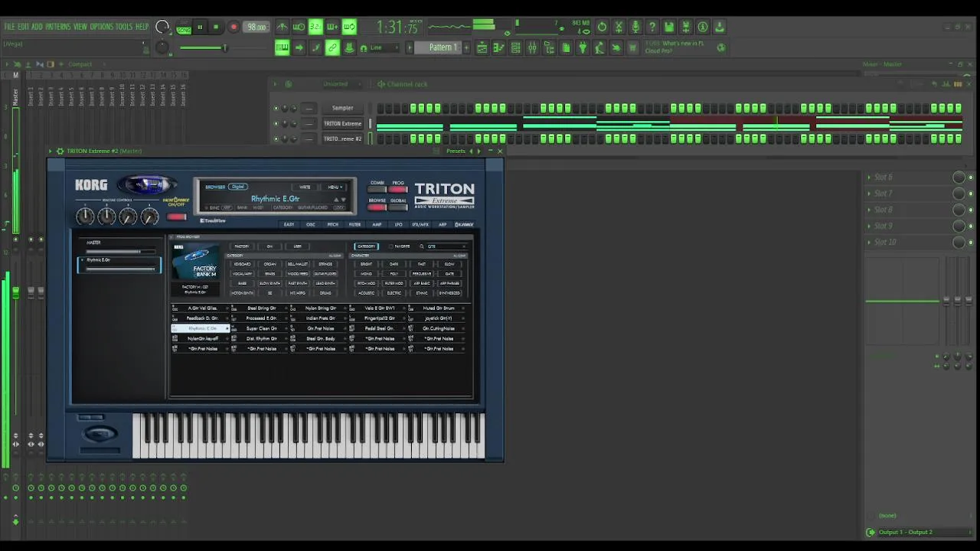Click the Sampler channel button
980x551 pixels.
[x=342, y=108]
